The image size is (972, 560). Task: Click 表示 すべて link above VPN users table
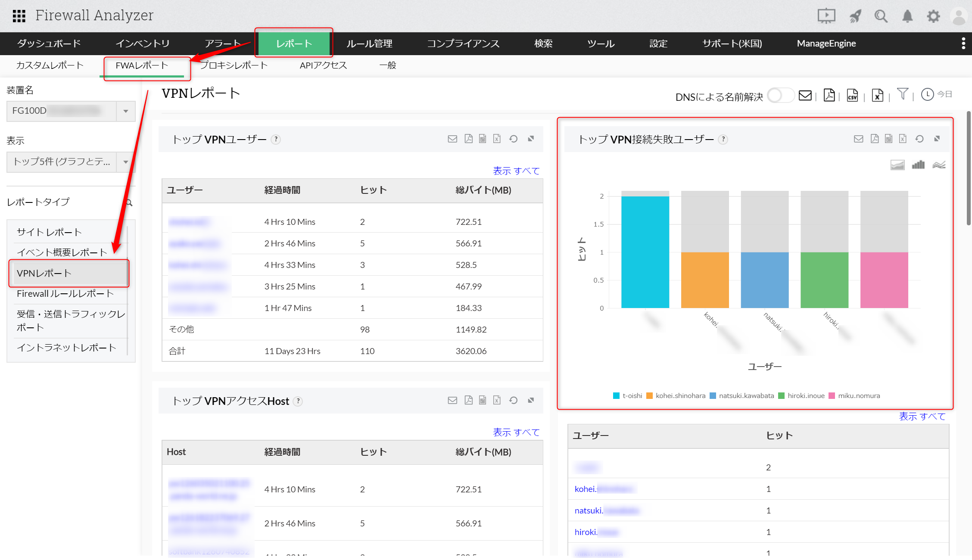[x=516, y=171]
